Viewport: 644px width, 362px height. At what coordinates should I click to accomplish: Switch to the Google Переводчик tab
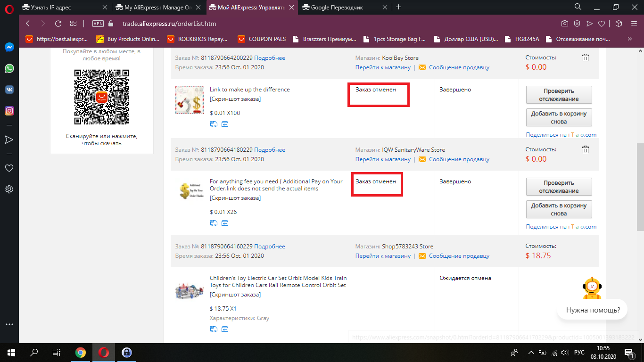tap(345, 7)
